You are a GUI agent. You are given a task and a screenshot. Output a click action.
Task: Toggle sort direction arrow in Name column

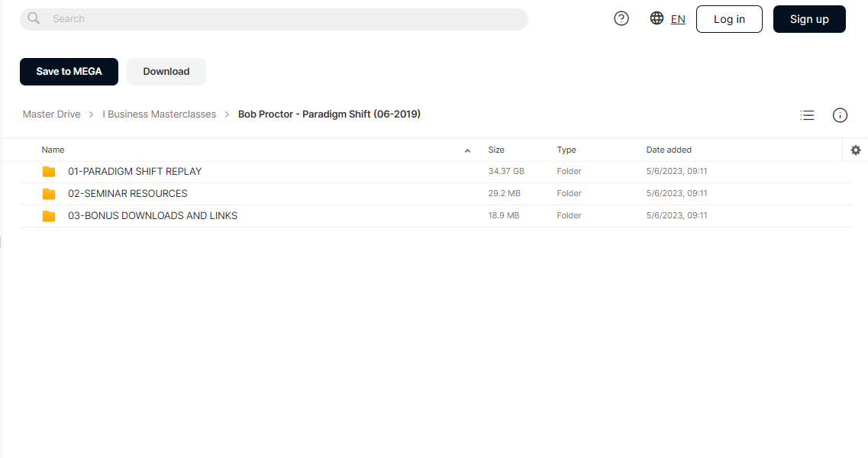(467, 150)
